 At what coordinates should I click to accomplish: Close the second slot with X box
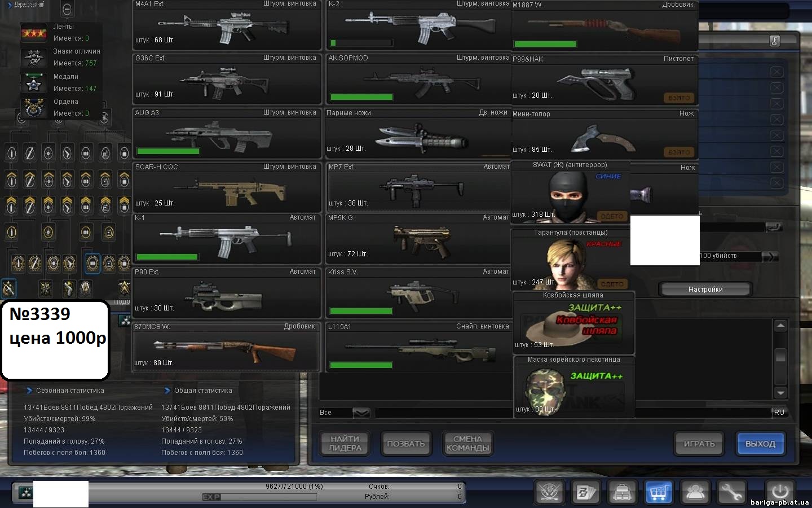point(776,87)
